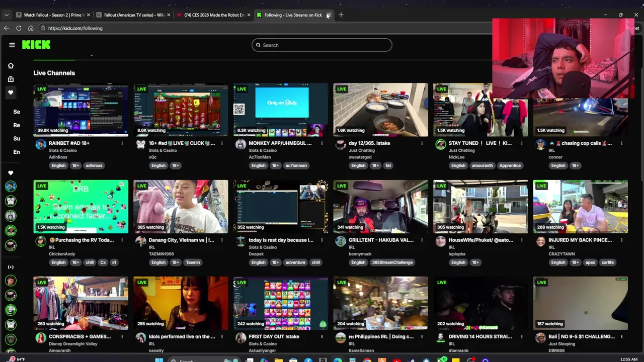Open RAINBET #AD 18+ stream thumbnail

[x=81, y=110]
